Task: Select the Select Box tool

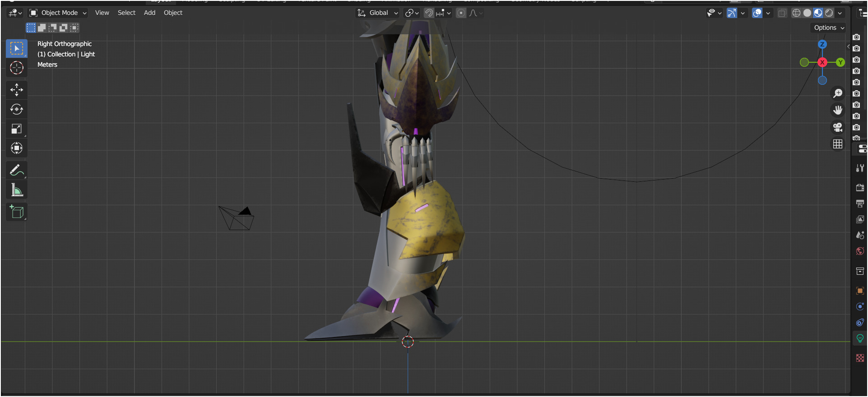Action: (x=17, y=48)
